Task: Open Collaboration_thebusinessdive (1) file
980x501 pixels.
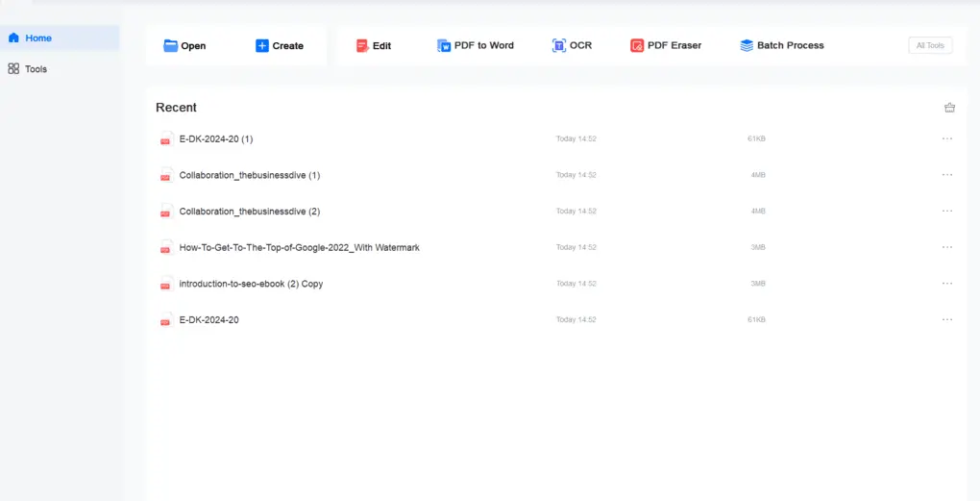Action: coord(250,175)
